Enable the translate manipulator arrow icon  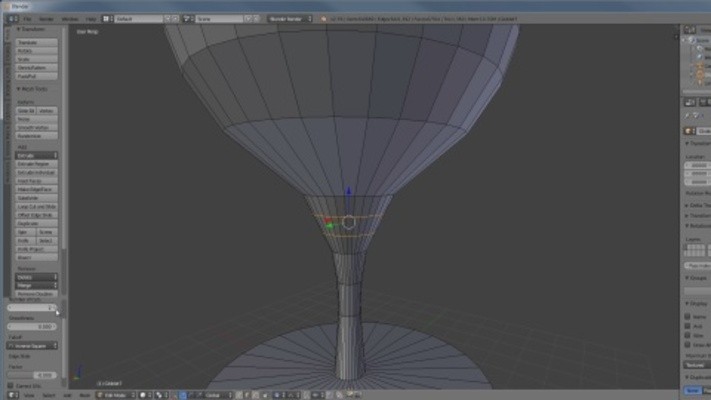(183, 395)
